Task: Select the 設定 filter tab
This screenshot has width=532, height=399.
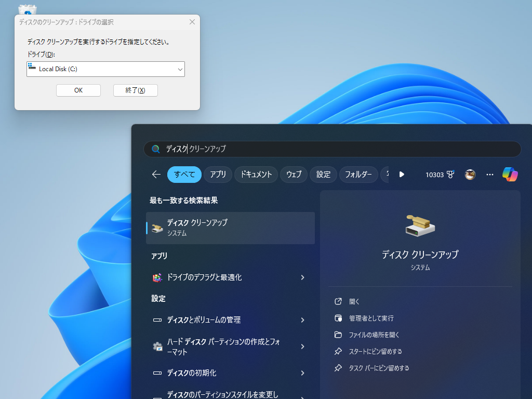Action: point(323,175)
